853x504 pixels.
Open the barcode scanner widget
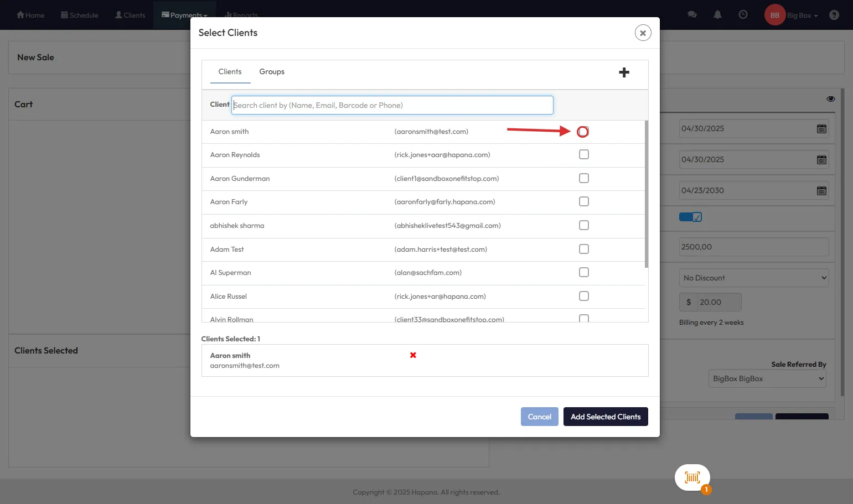(x=692, y=477)
